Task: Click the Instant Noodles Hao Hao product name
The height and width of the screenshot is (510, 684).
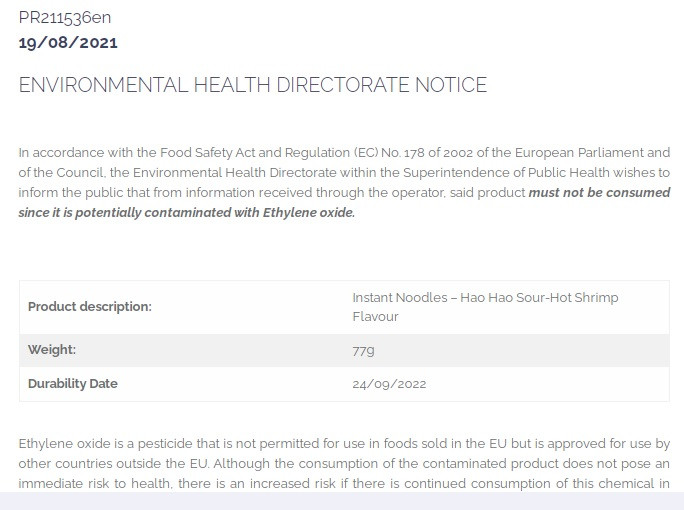Action: click(485, 298)
